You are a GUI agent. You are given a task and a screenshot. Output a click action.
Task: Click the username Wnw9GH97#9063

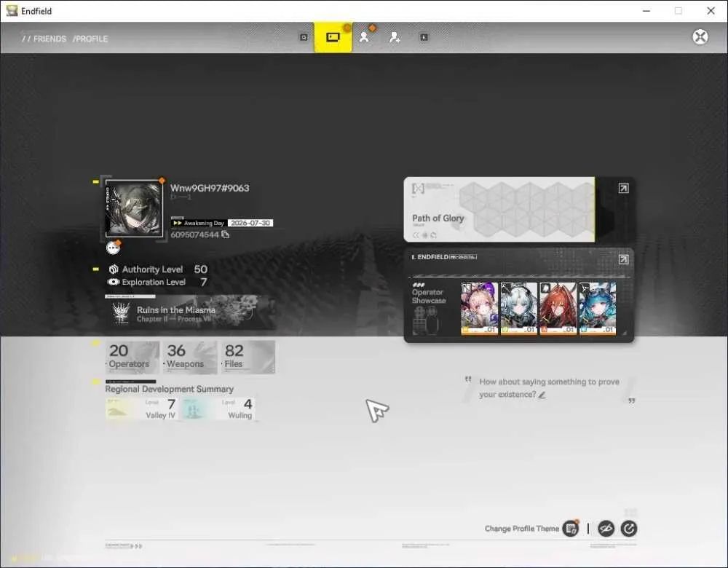210,188
